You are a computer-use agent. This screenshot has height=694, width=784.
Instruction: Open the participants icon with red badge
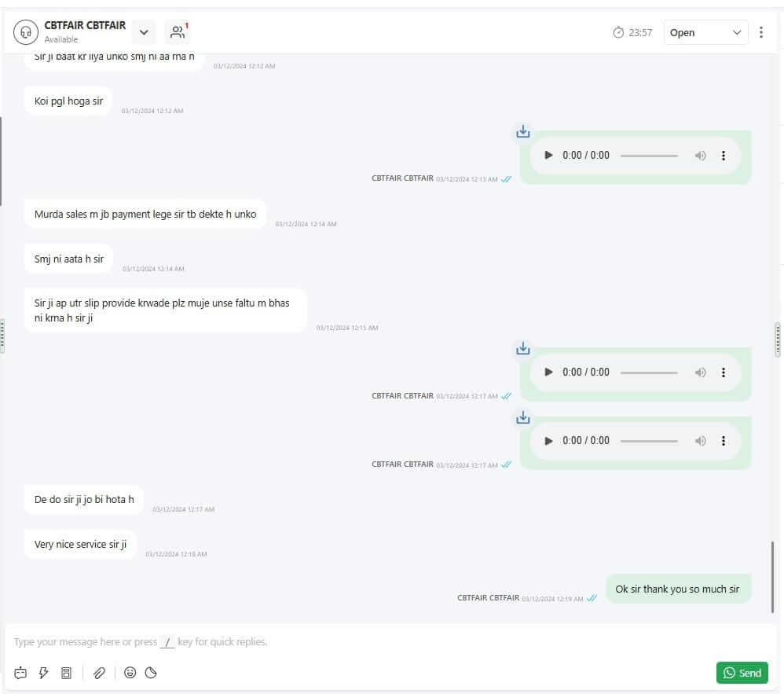point(178,31)
